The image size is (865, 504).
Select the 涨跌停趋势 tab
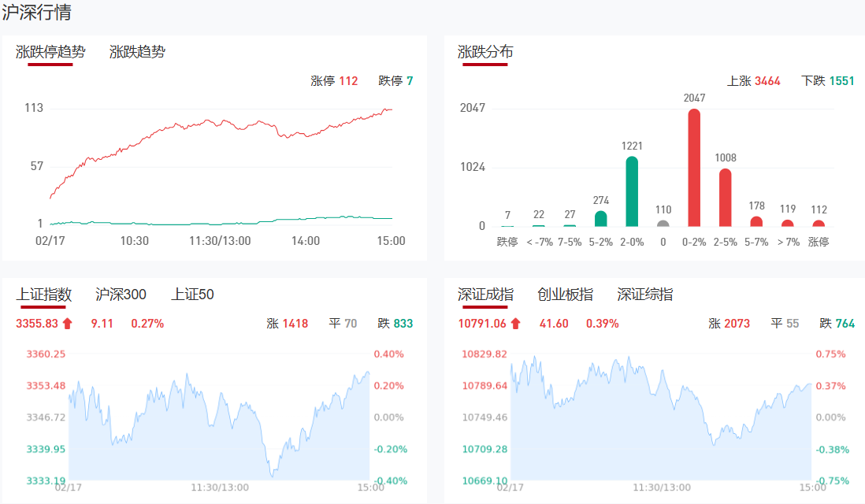click(50, 52)
